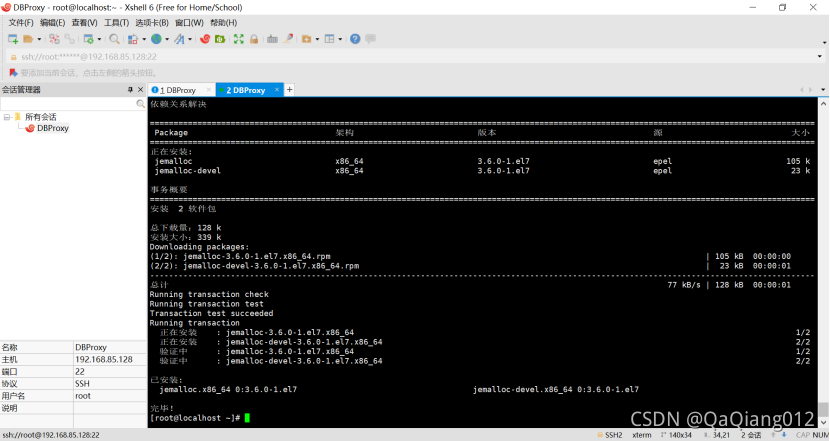Open the tab list dropdown arrow at the right
830x441 pixels.
[x=823, y=90]
